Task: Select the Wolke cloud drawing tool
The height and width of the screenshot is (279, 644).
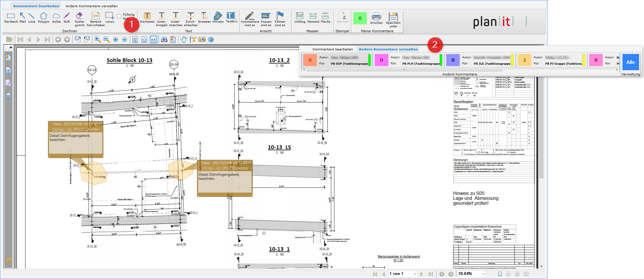Action: 56,17
